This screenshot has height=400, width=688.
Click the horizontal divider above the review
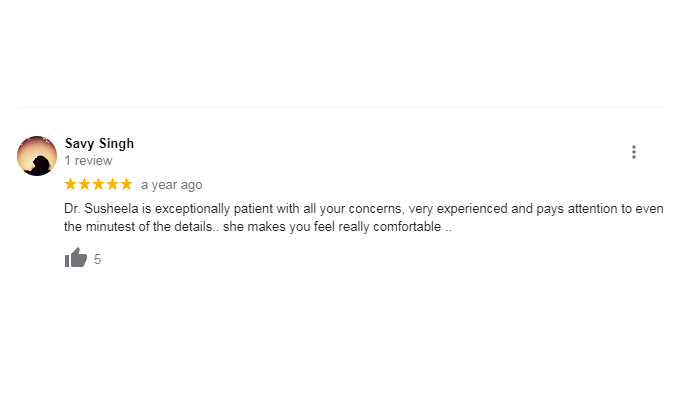(341, 107)
